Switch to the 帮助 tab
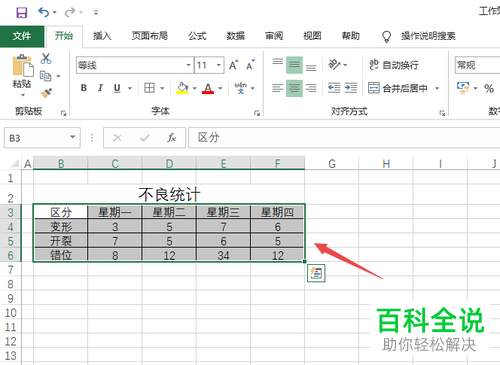The height and width of the screenshot is (365, 500). point(351,36)
